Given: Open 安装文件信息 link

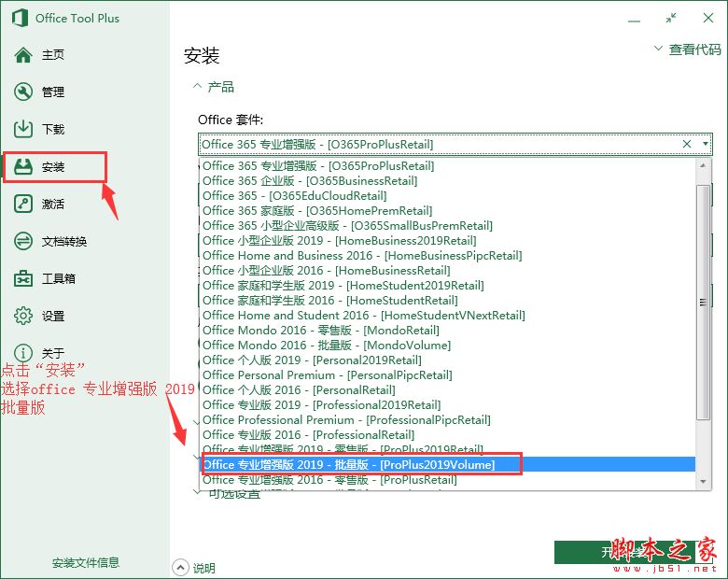Looking at the screenshot, I should coord(86,563).
